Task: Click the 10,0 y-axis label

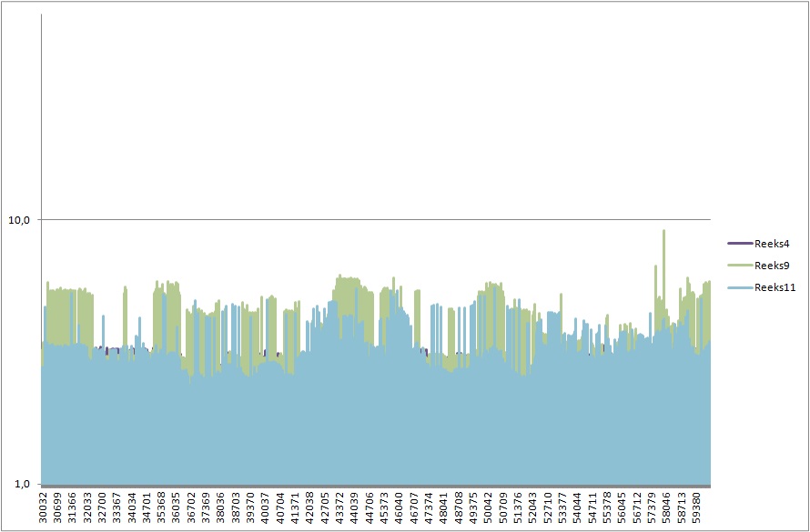Action: coord(19,219)
